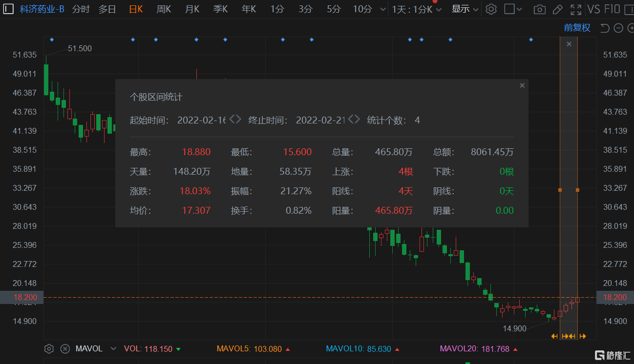
Task: Expand the MAVOL indicator dropdown
Action: click(114, 349)
